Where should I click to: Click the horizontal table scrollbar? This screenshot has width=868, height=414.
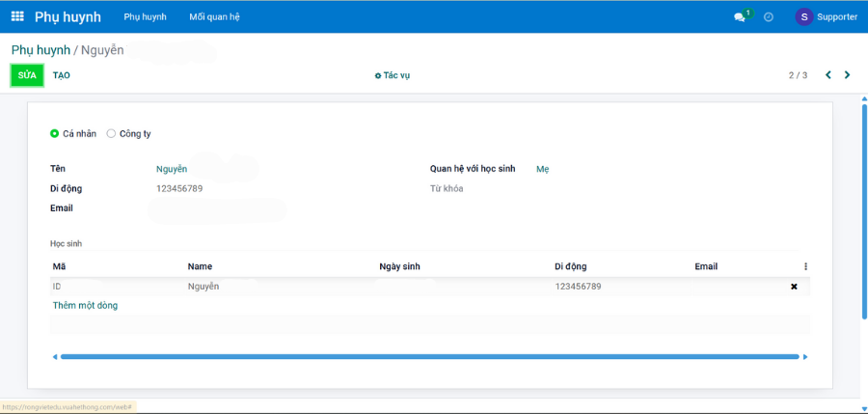tap(429, 356)
